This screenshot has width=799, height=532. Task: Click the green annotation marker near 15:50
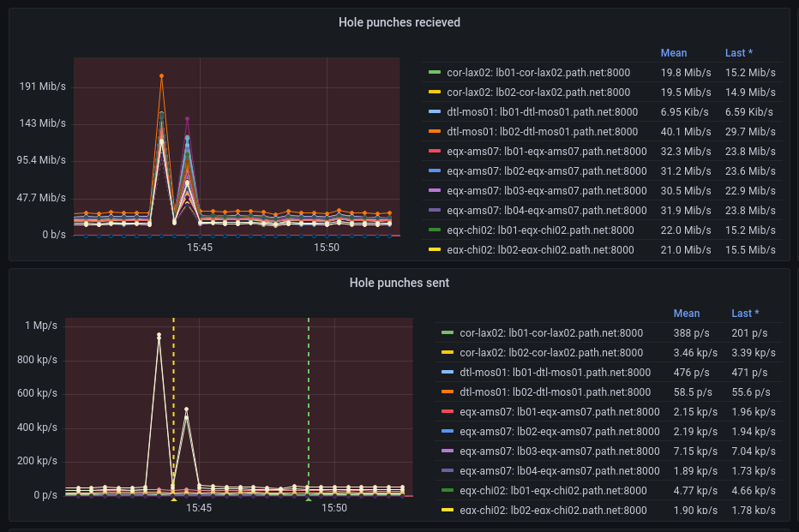[309, 499]
